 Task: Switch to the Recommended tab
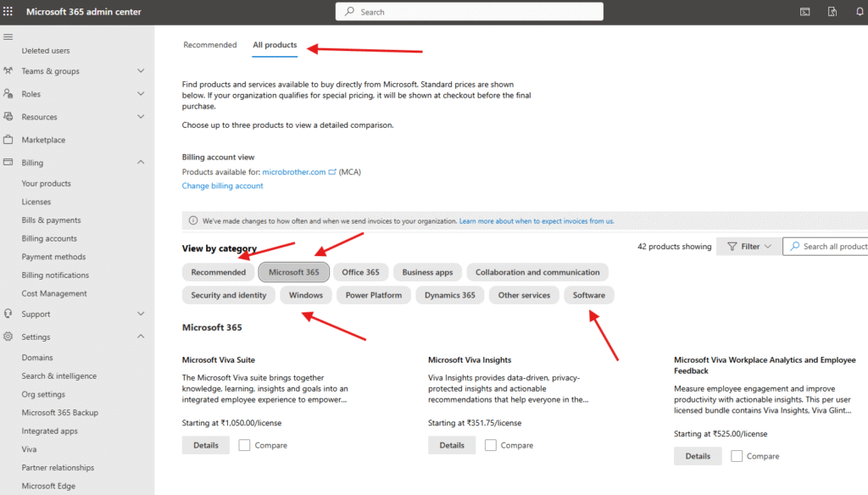click(209, 45)
